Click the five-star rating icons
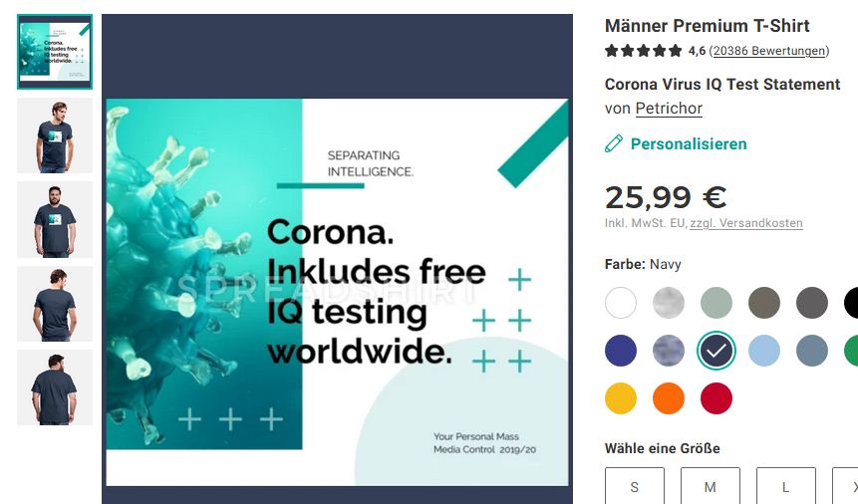The width and height of the screenshot is (858, 504). pos(644,51)
